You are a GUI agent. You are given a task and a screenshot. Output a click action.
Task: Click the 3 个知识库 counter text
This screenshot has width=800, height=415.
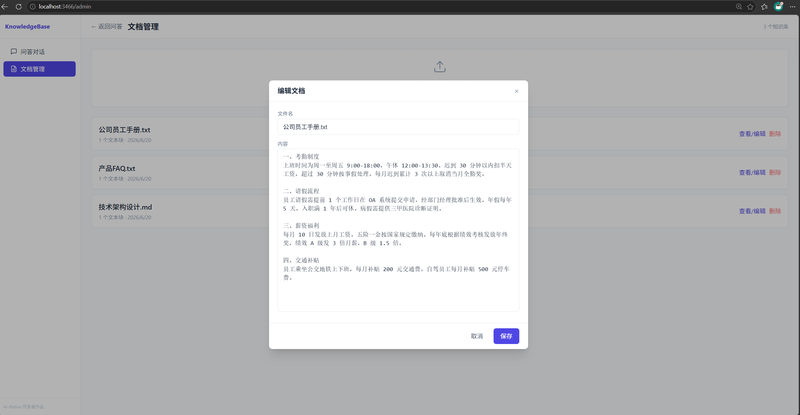(x=776, y=27)
